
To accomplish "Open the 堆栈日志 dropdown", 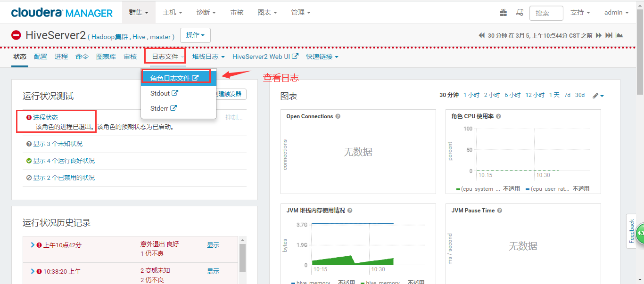I will tap(208, 57).
